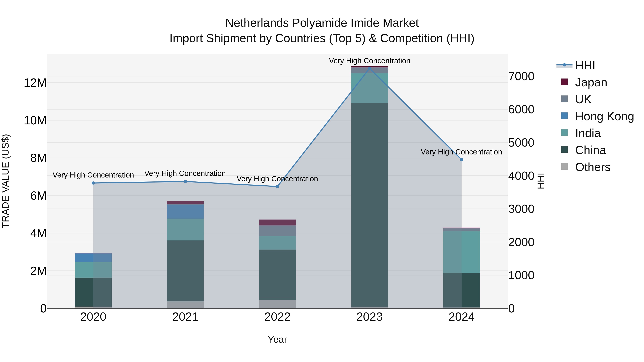The image size is (644, 362).
Task: Click the Hong Kong legend color swatch
Action: (x=564, y=116)
